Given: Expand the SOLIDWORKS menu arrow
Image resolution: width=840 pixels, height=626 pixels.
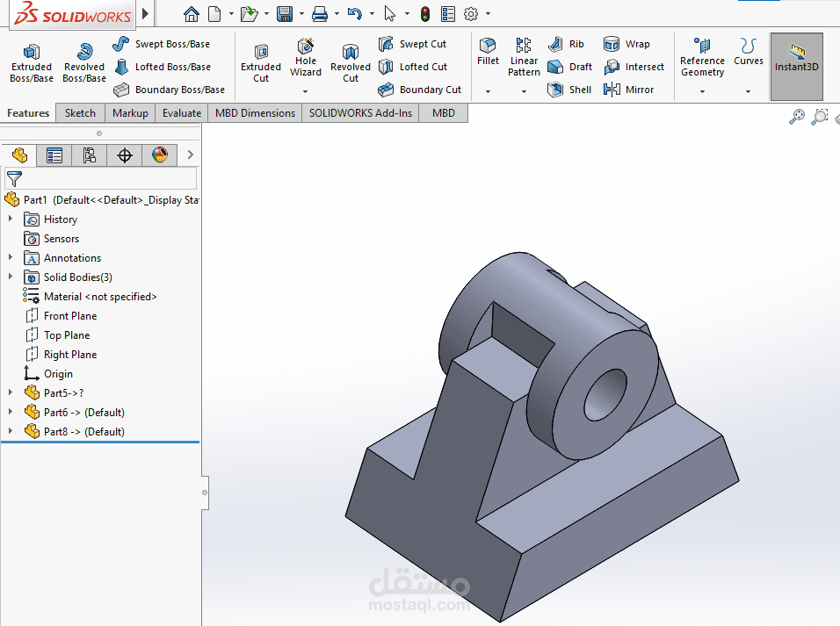Looking at the screenshot, I should 145,13.
